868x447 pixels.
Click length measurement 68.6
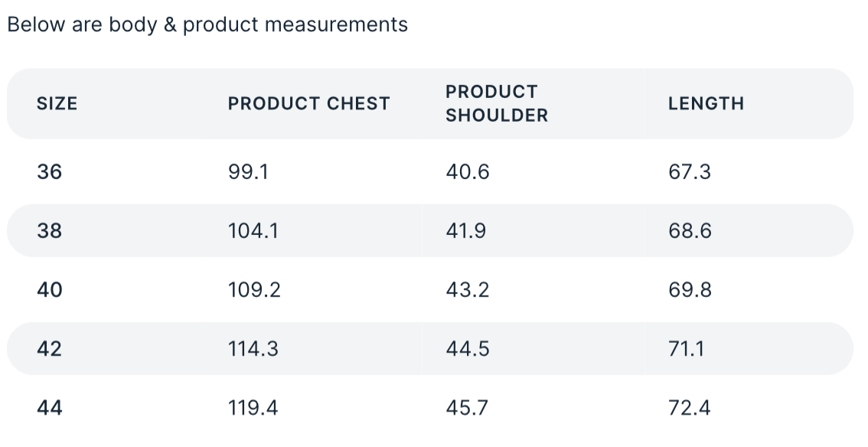[x=689, y=230]
